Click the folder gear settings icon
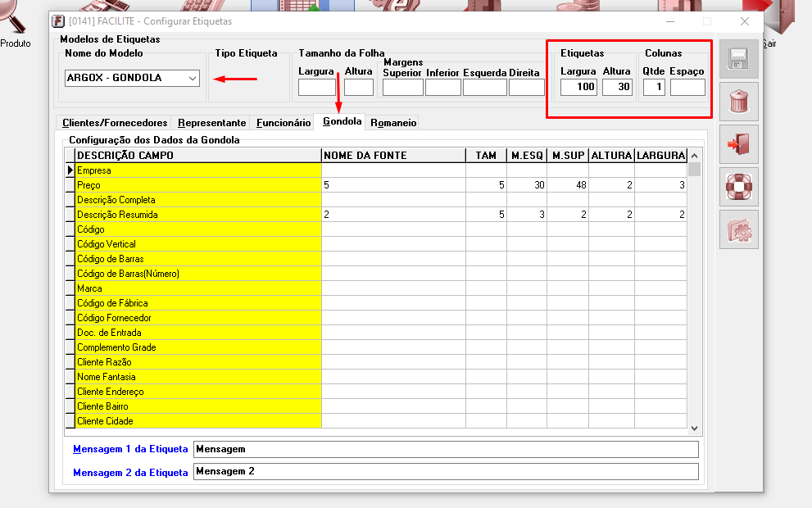This screenshot has height=508, width=812. tap(738, 229)
